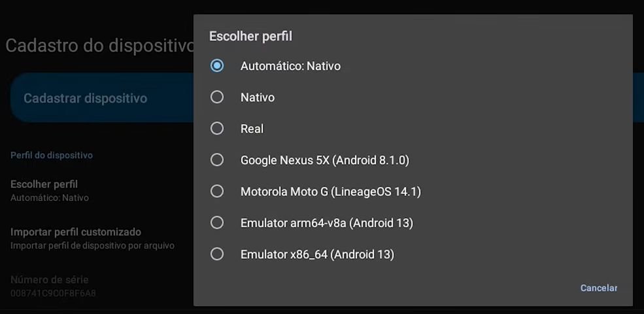The image size is (644, 314).
Task: Pick Google Nexus 5X radio button
Action: [x=217, y=160]
